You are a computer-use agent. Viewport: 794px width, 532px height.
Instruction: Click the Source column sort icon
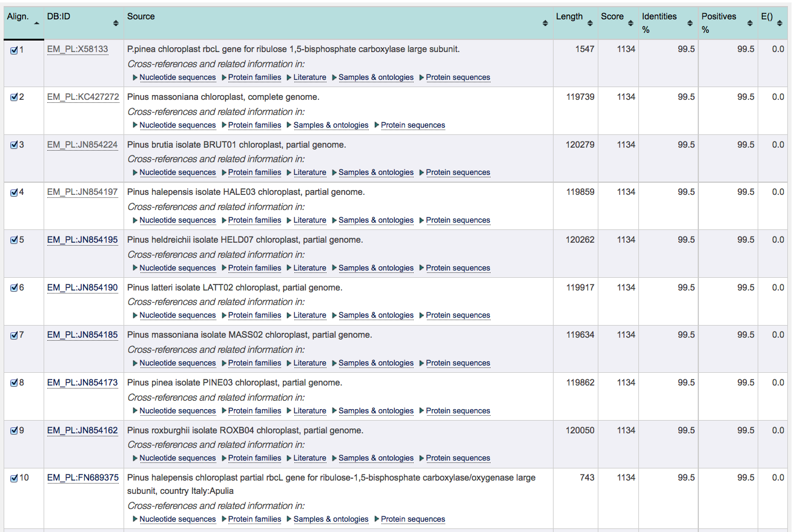(x=544, y=24)
